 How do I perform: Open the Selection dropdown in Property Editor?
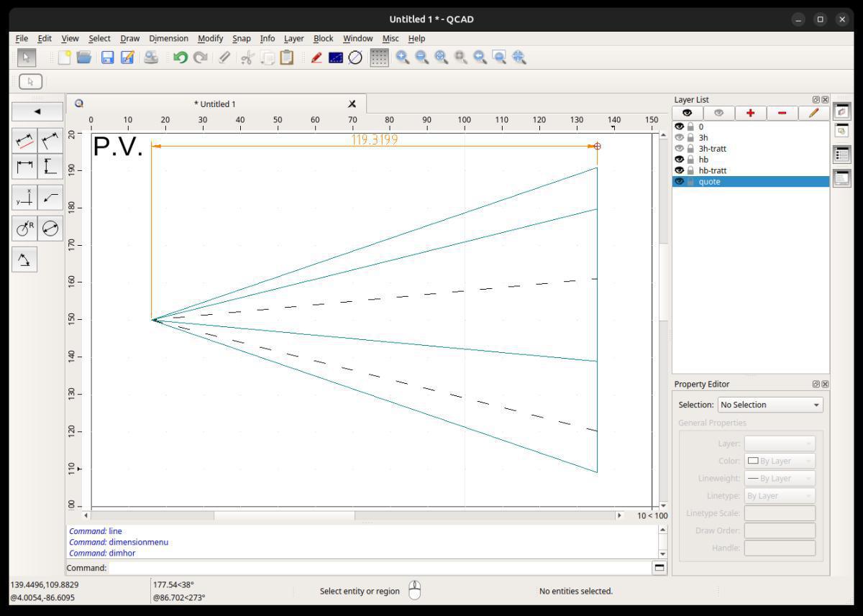770,405
